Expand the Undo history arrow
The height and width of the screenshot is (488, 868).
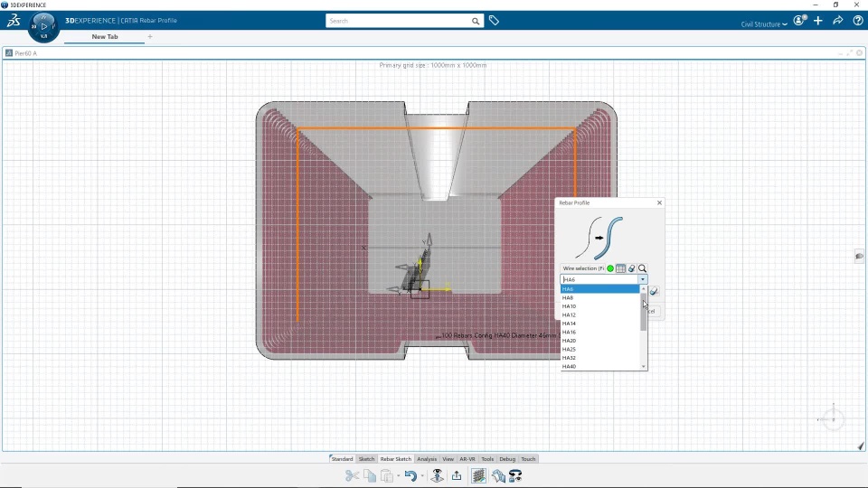pos(422,476)
